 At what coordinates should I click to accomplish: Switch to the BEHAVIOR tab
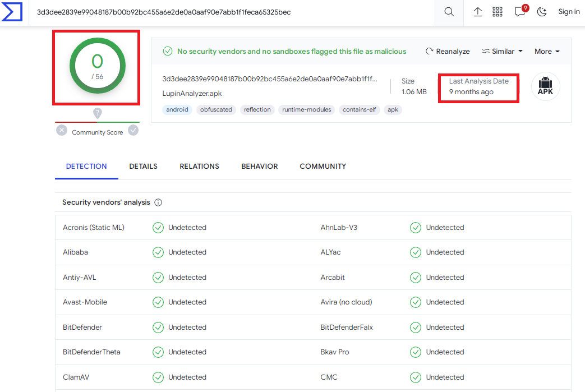(259, 167)
